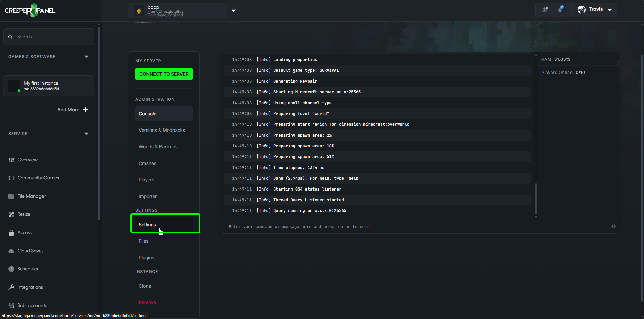The width and height of the screenshot is (644, 319).
Task: Open the boop server selector dropdown
Action: click(234, 11)
